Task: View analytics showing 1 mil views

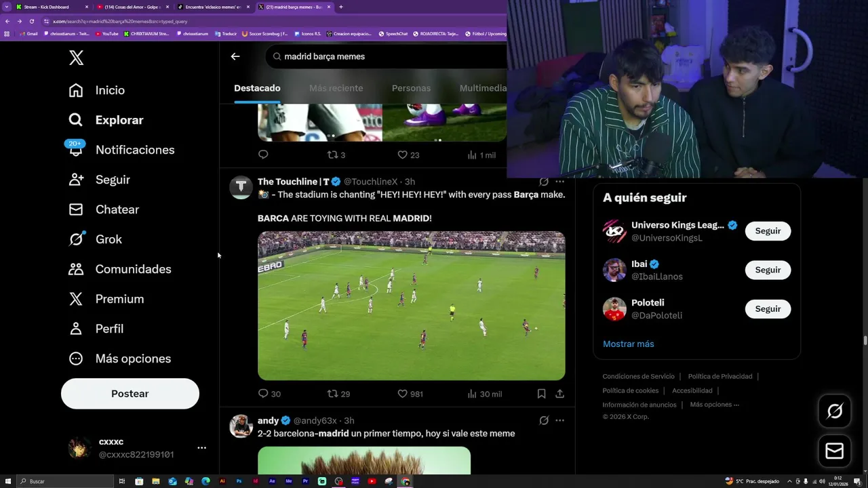Action: (x=481, y=155)
